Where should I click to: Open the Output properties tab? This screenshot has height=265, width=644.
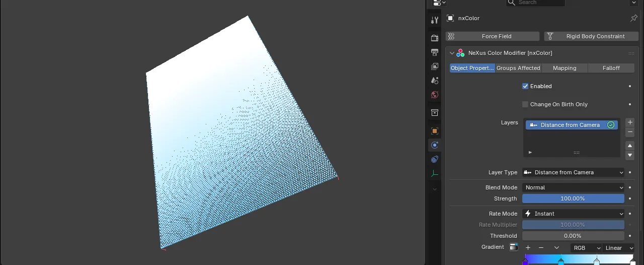(x=435, y=52)
